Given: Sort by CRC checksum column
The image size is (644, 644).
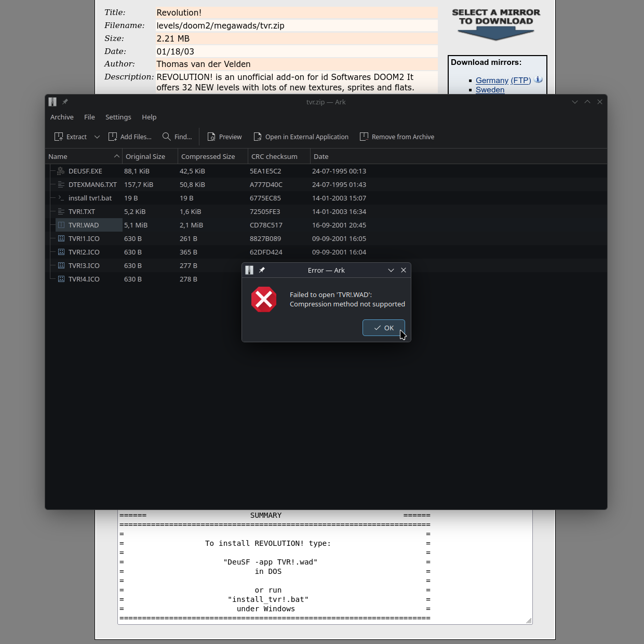Looking at the screenshot, I should click(279, 156).
